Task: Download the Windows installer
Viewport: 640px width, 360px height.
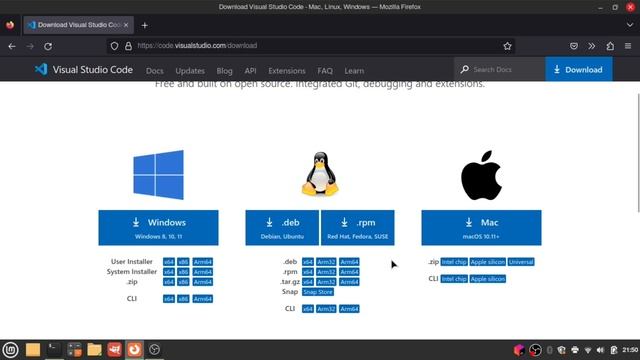Action: 158,228
